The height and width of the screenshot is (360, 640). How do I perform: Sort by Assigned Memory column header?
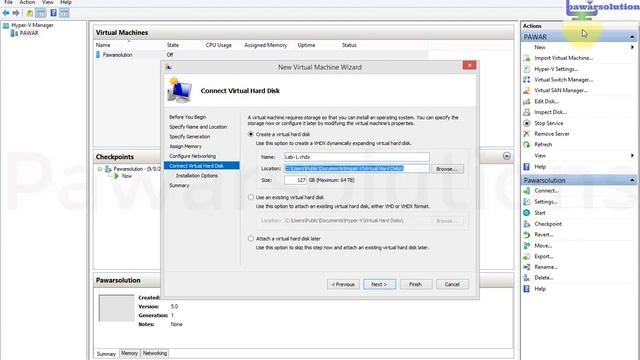pos(266,45)
